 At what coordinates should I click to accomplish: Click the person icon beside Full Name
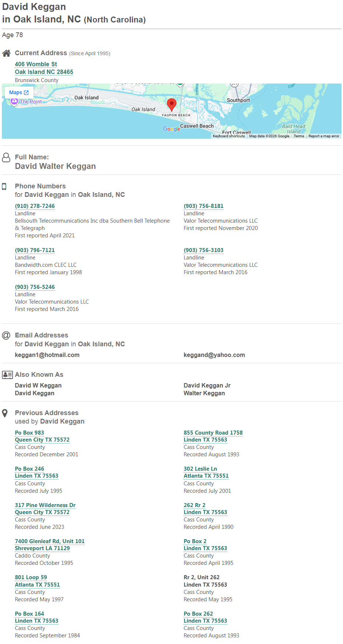[x=6, y=158]
